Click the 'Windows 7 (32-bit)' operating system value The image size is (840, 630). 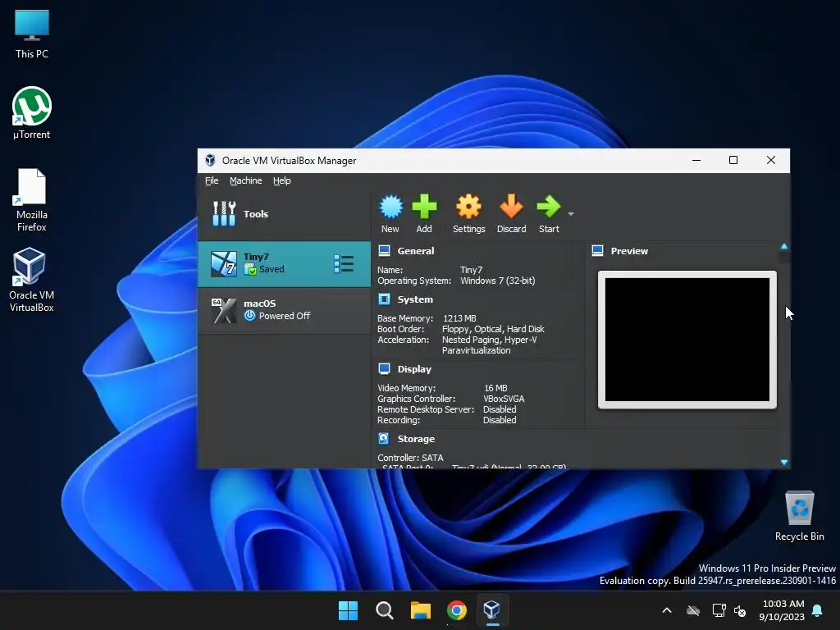click(498, 281)
